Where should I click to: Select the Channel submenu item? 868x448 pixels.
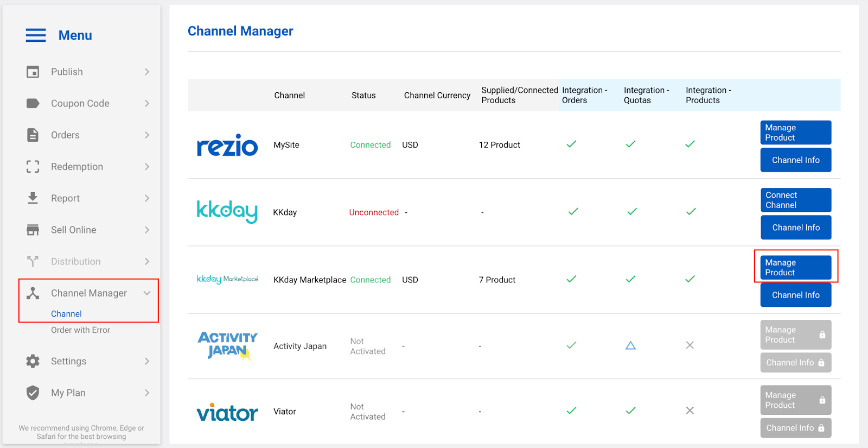pos(66,314)
